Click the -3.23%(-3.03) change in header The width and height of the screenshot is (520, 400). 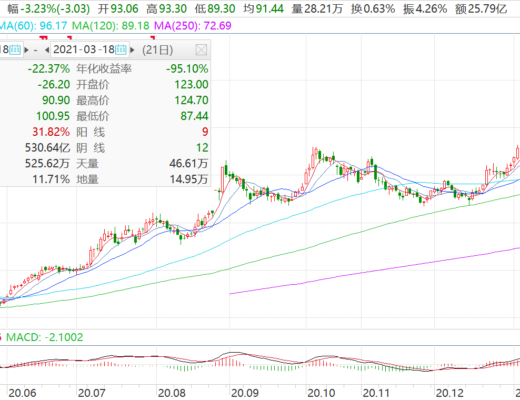point(55,9)
